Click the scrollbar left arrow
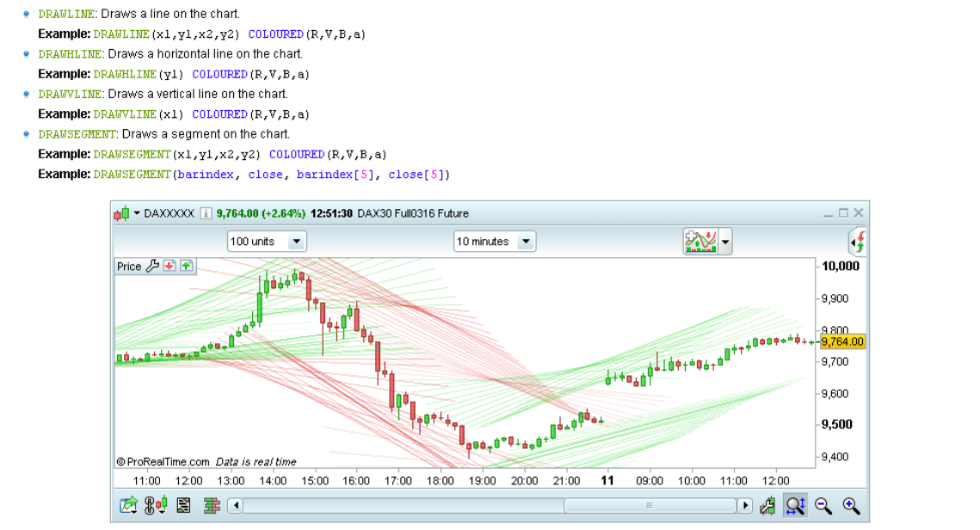 [235, 506]
